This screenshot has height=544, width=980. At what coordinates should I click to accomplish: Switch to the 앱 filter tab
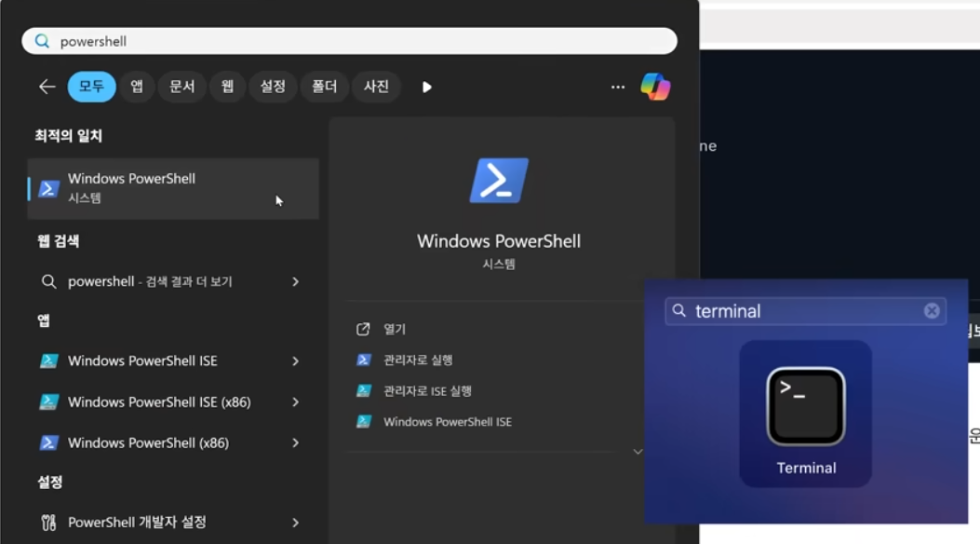point(137,87)
